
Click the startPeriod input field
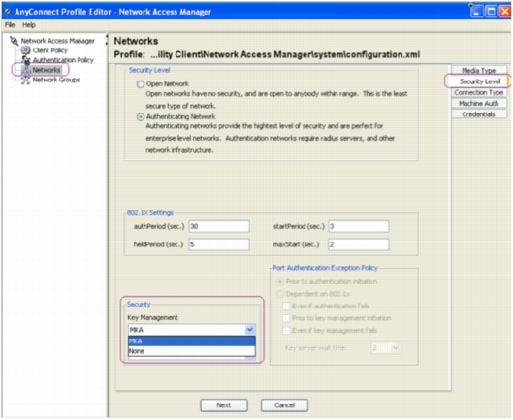(359, 226)
